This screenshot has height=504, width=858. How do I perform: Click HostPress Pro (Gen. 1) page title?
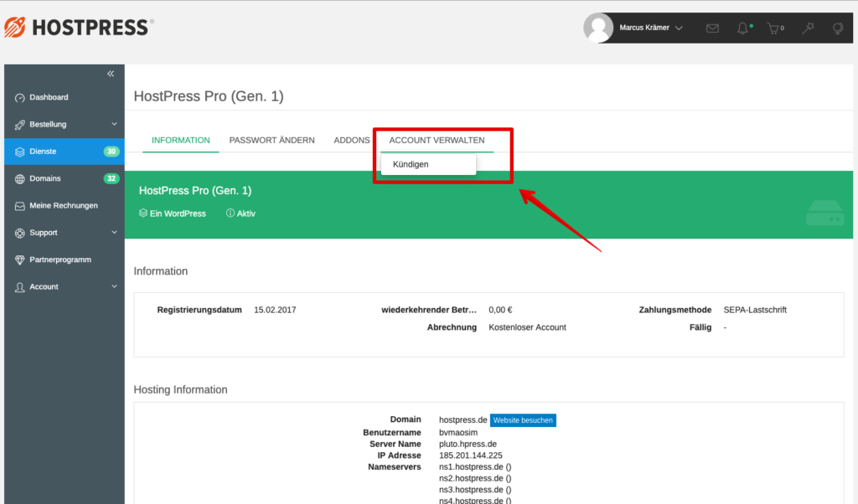point(209,96)
